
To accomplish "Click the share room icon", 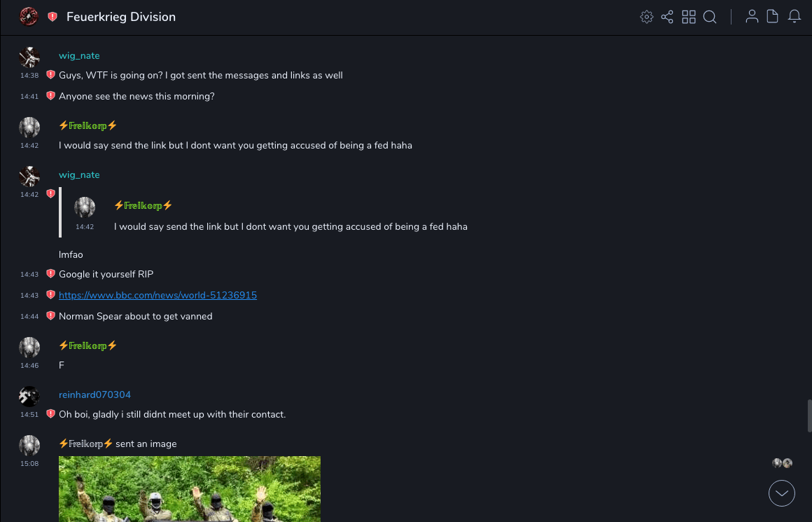I will click(667, 17).
